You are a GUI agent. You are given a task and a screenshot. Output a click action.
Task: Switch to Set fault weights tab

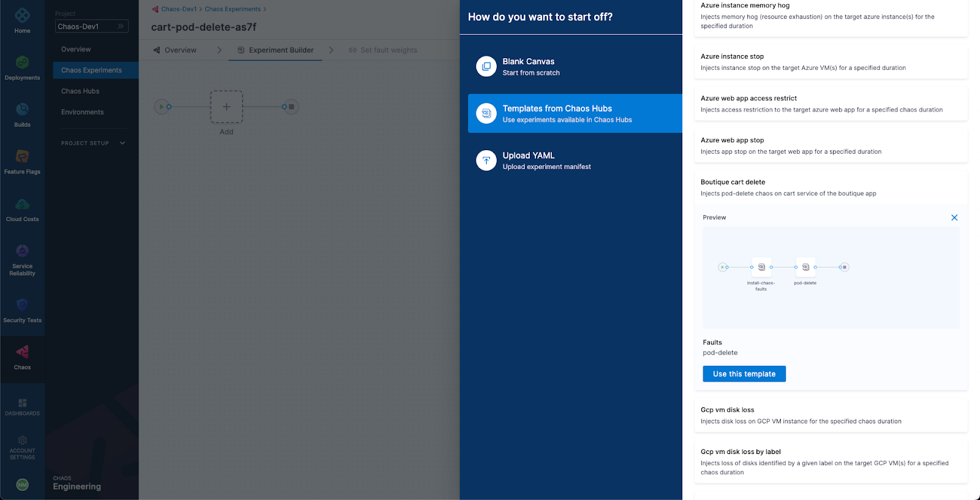tap(383, 50)
